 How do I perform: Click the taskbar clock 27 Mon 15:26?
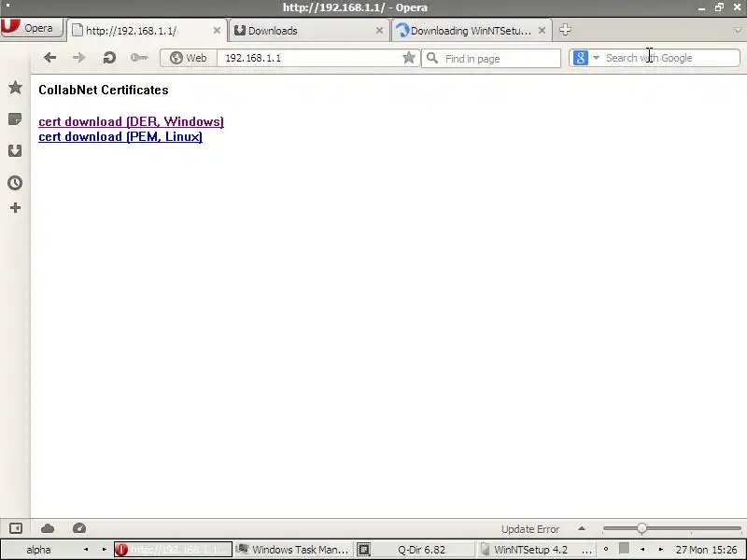click(706, 550)
